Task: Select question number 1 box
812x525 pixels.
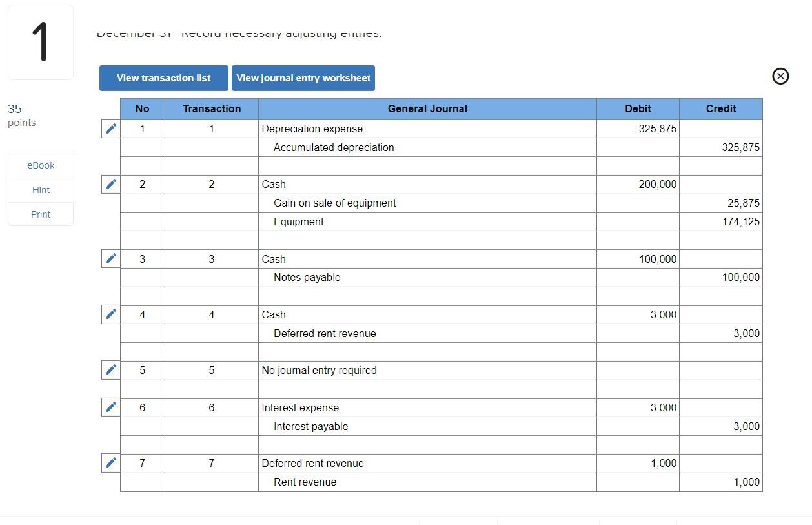Action: pos(41,43)
